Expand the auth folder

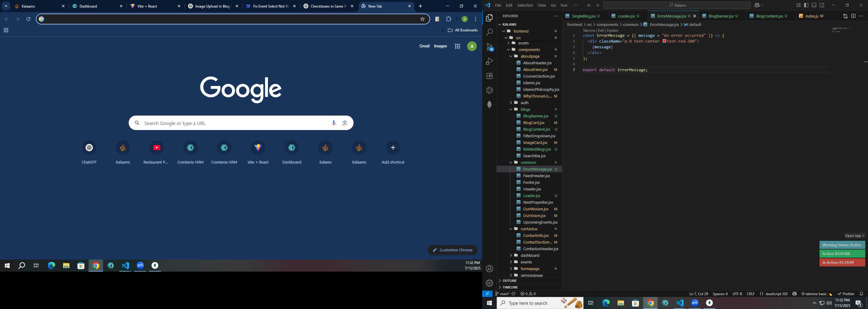[511, 103]
